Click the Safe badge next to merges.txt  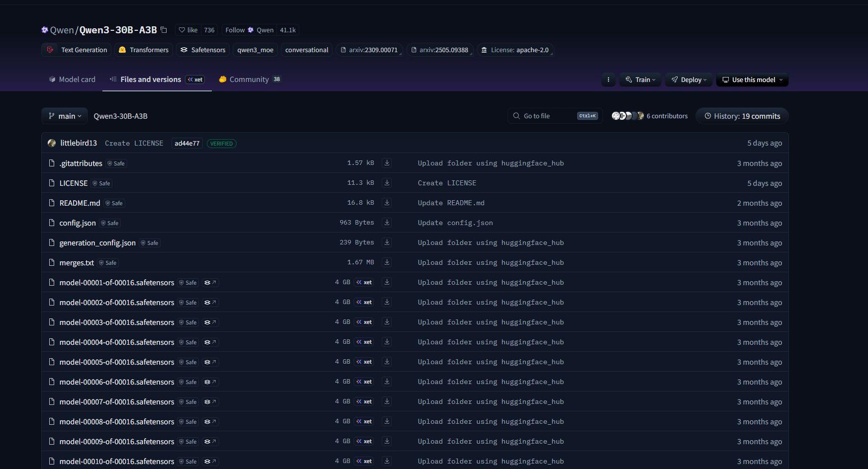click(x=108, y=263)
